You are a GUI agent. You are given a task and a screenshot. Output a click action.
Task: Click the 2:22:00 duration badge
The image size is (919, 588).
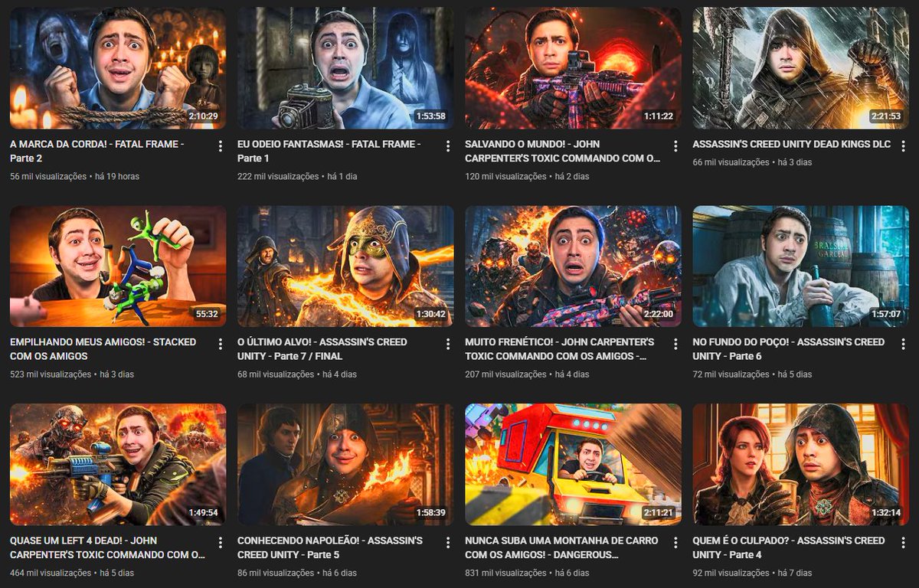pos(658,315)
